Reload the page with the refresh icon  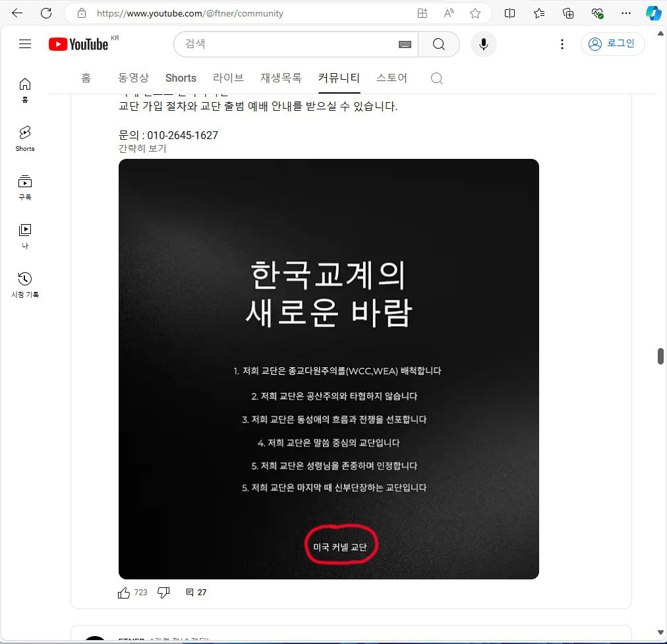46,13
